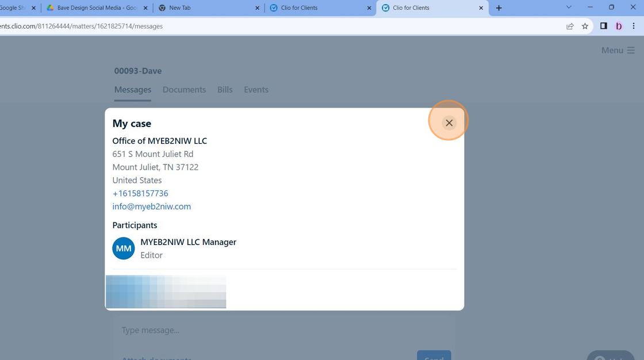Viewport: 644px width, 360px height.
Task: Click the 651 S Mount Juliet Rd address
Action: 153,154
